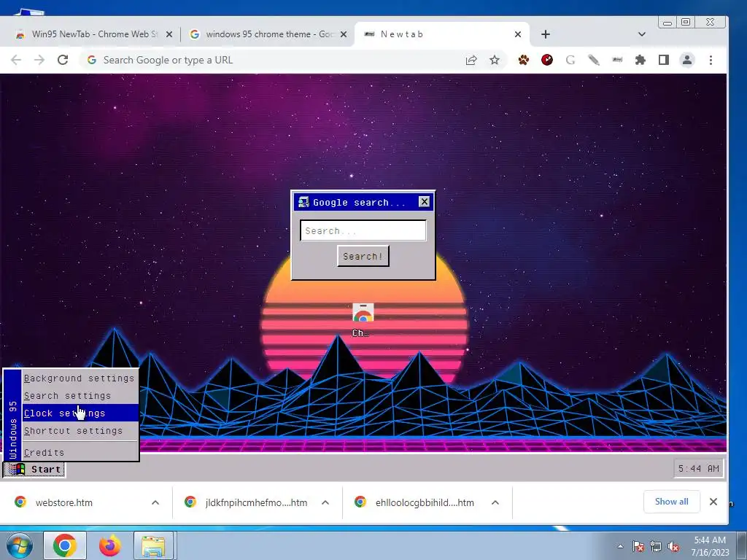This screenshot has height=560, width=747.
Task: Expand options for webstore.htm download
Action: [x=155, y=502]
